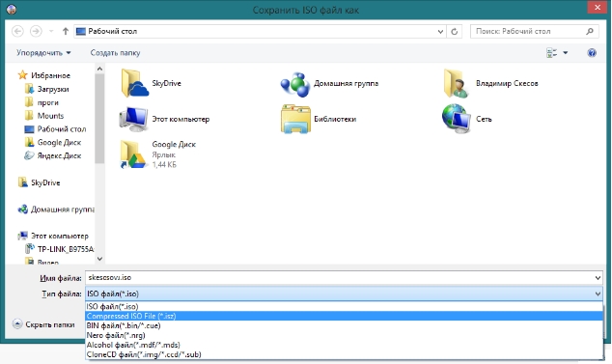Open the Домашняя группа icon

[x=295, y=84]
